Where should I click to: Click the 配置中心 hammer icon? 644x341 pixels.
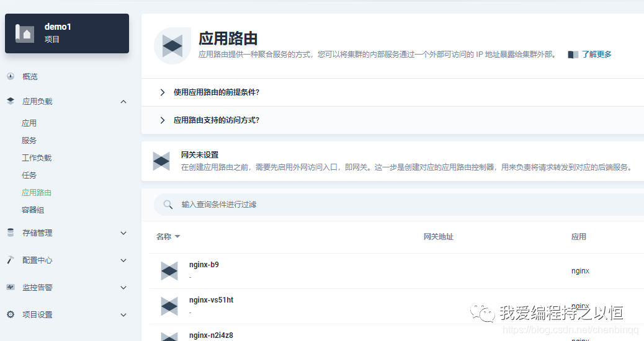pos(11,260)
